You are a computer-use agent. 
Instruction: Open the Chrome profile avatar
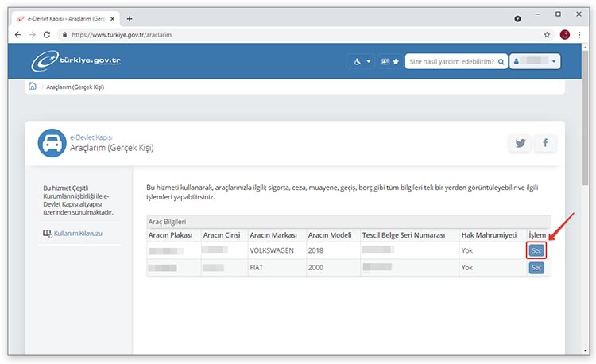565,35
